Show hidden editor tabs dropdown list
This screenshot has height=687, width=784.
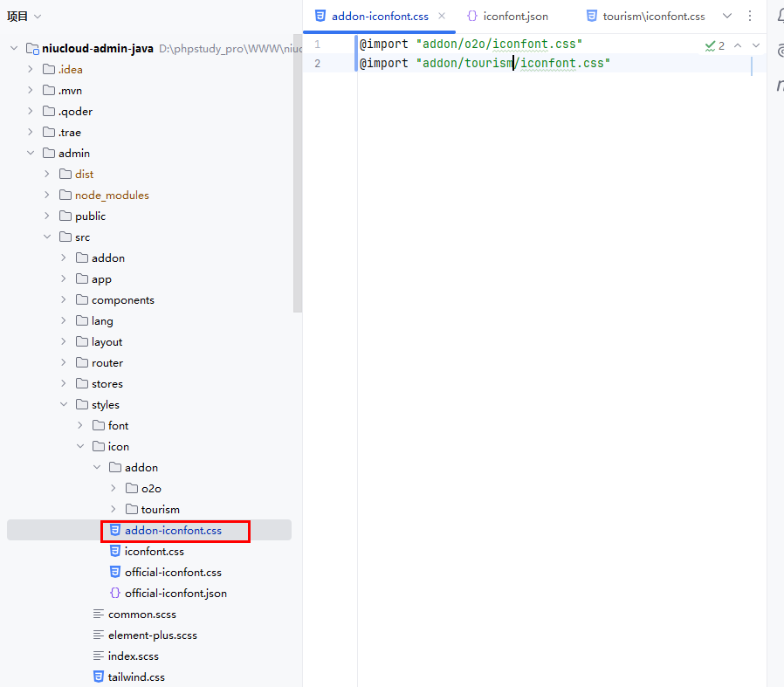click(x=727, y=16)
